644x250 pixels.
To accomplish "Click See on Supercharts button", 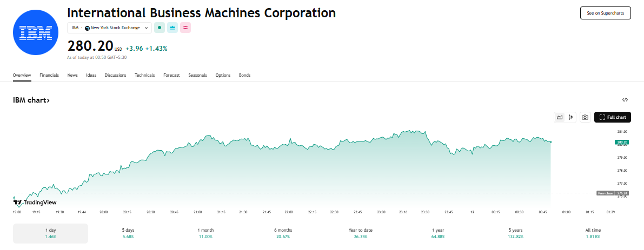I will coord(606,13).
